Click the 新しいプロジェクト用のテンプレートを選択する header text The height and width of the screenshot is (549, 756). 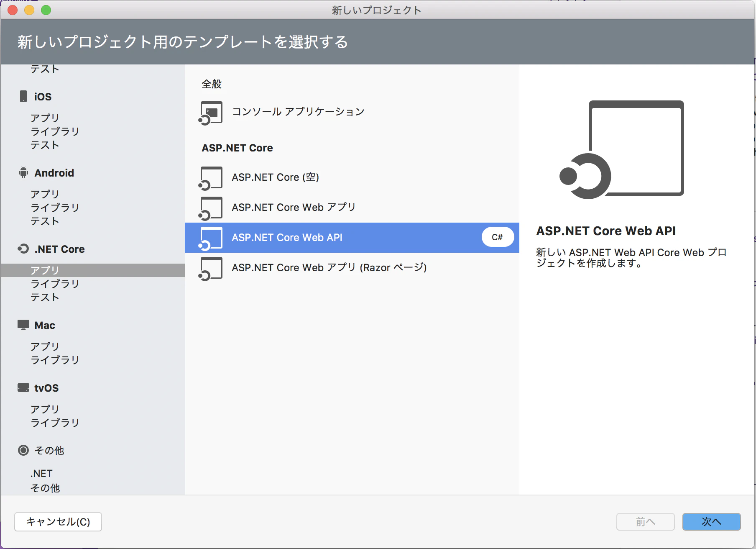[183, 42]
